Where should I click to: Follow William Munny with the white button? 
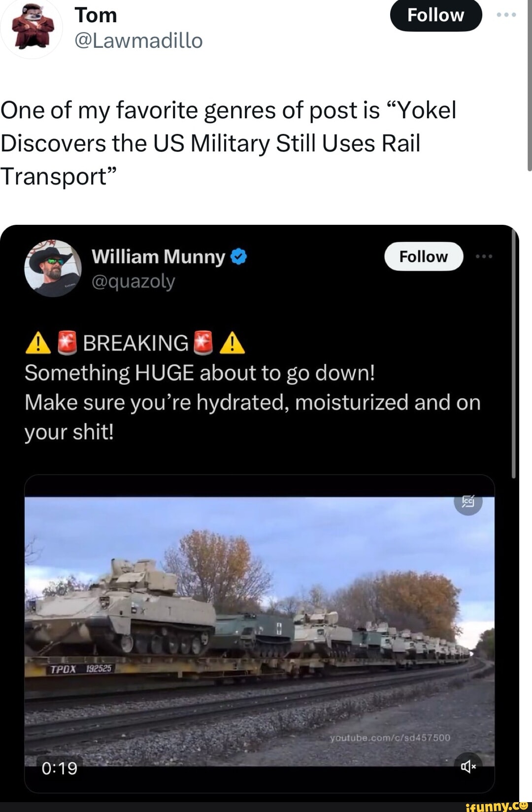pyautogui.click(x=424, y=256)
